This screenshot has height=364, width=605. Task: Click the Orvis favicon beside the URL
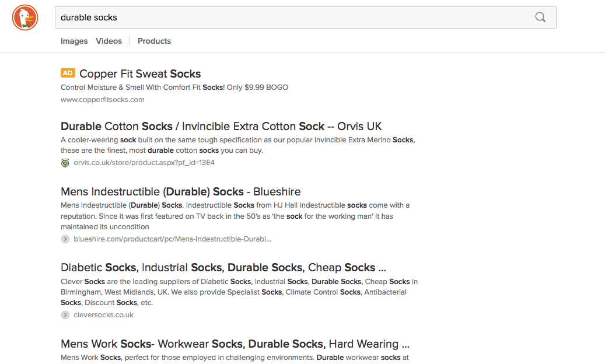(65, 163)
